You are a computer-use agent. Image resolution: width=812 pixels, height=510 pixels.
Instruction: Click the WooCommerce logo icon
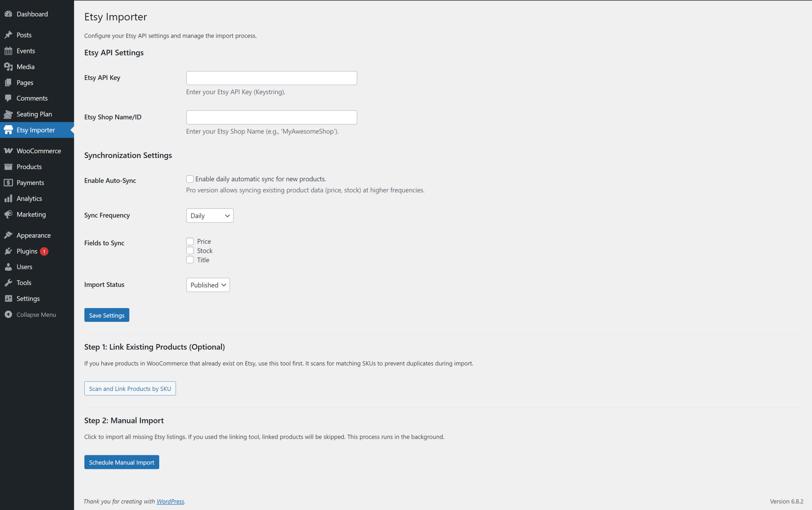pyautogui.click(x=9, y=151)
